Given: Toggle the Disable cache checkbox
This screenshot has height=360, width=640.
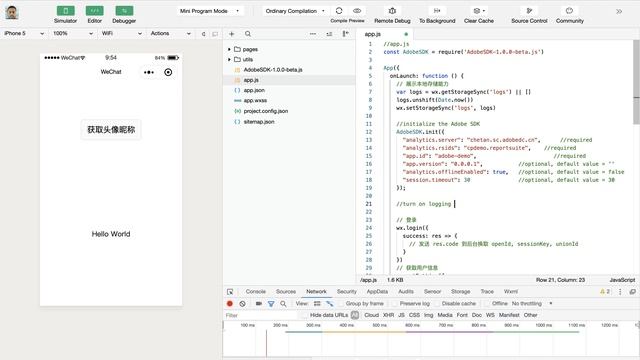Looking at the screenshot, I should tap(437, 304).
